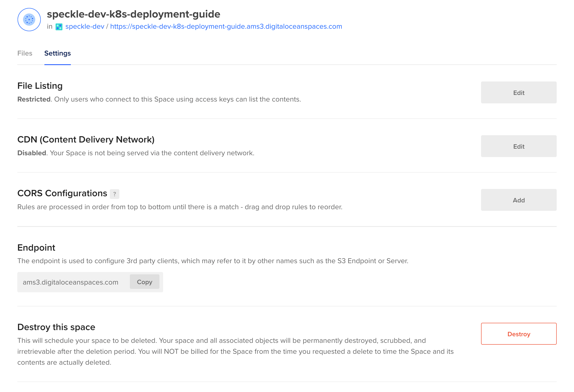The width and height of the screenshot is (574, 392).
Task: Switch to the Files tab
Action: click(25, 53)
